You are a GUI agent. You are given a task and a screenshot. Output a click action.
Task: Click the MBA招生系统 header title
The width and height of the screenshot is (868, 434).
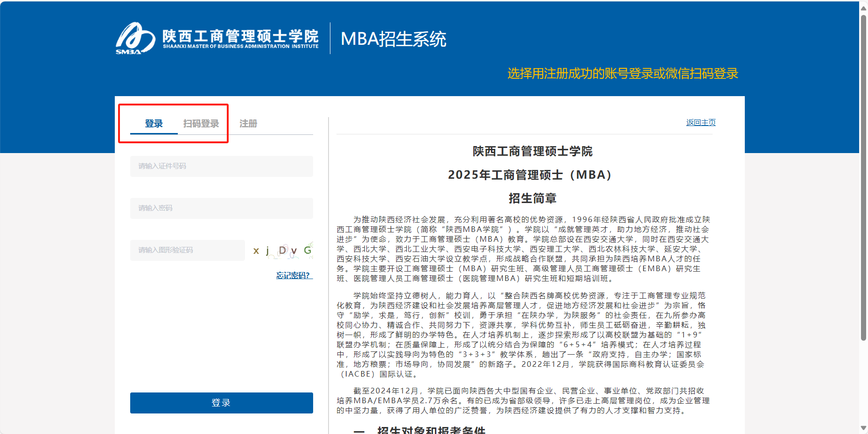tap(393, 39)
